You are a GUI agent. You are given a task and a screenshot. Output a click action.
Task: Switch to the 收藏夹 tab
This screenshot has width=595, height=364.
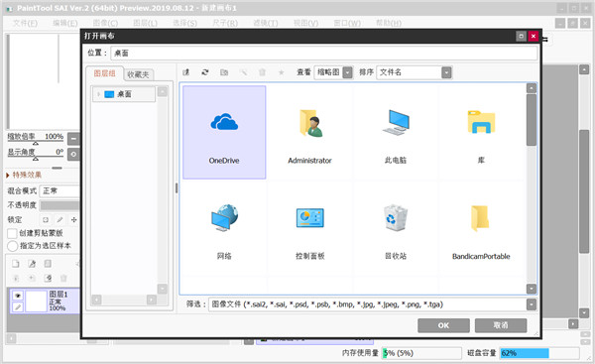[138, 74]
